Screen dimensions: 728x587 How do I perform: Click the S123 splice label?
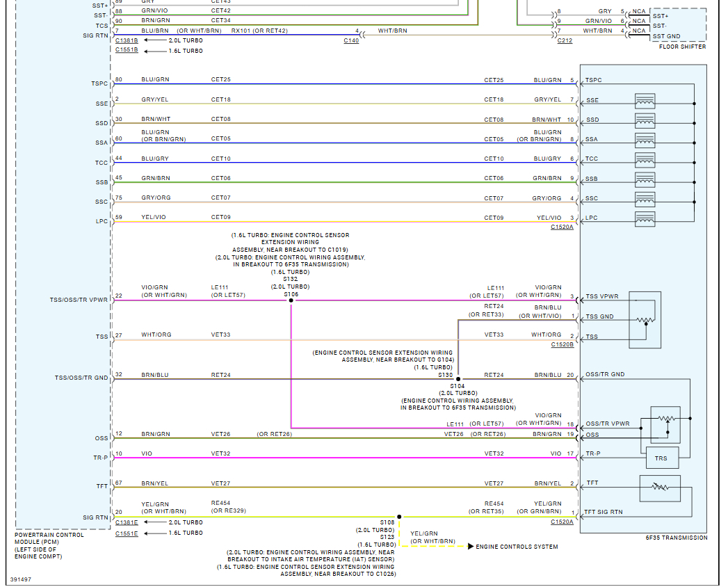[x=387, y=537]
